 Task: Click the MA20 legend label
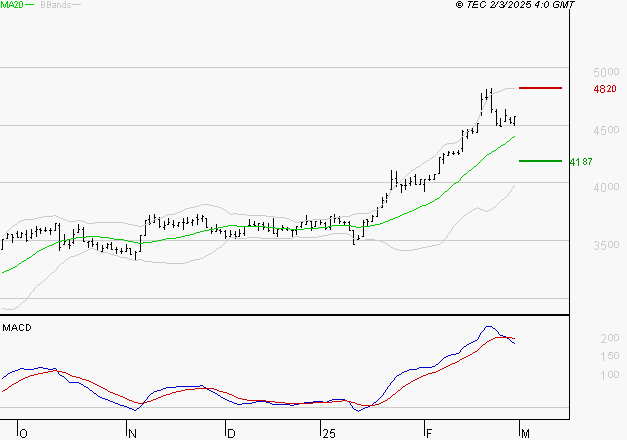point(12,5)
